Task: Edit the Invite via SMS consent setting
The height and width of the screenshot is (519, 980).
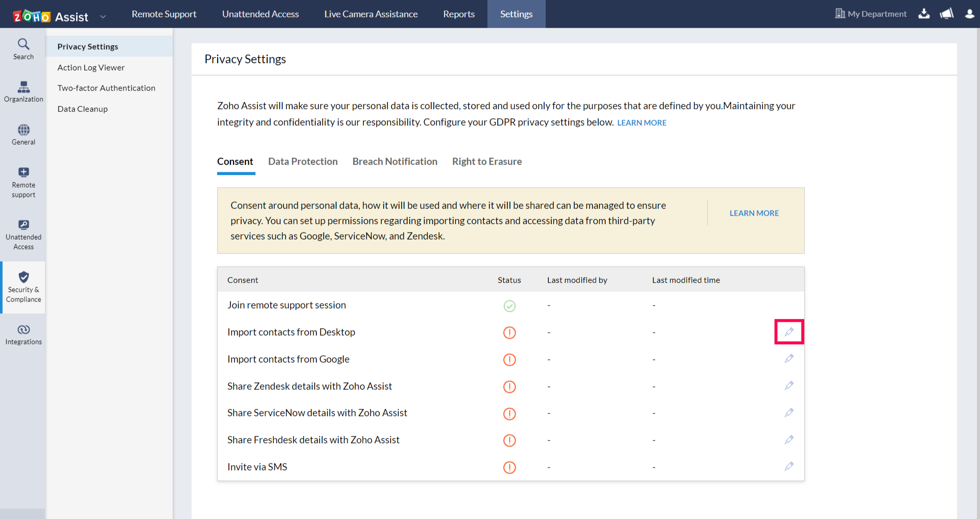Action: click(789, 466)
